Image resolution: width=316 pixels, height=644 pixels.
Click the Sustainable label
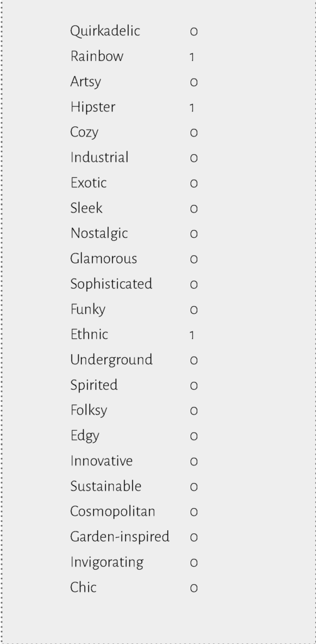(x=106, y=487)
